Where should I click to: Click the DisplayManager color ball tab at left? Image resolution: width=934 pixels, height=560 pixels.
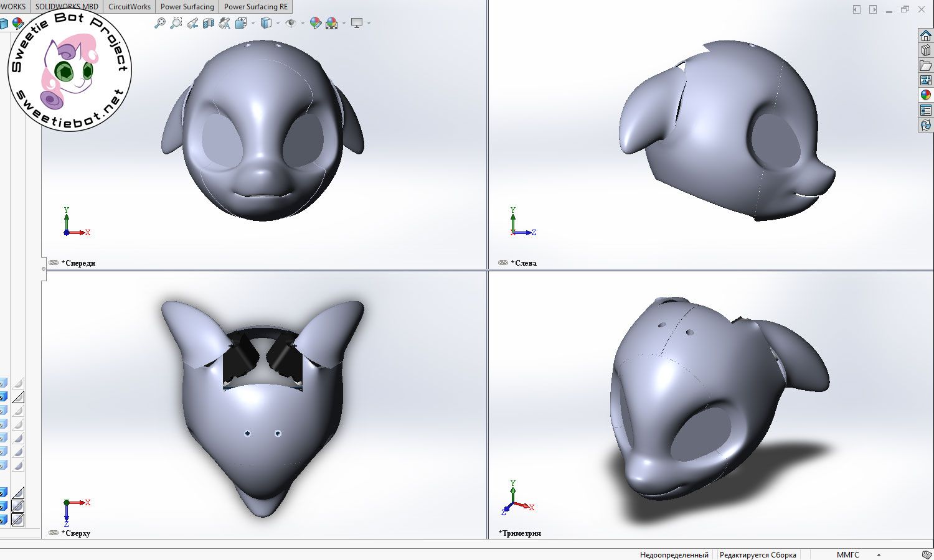[18, 24]
